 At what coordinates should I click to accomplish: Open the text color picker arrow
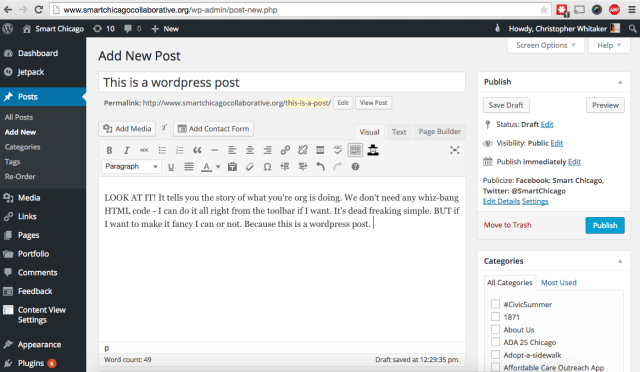(218, 167)
